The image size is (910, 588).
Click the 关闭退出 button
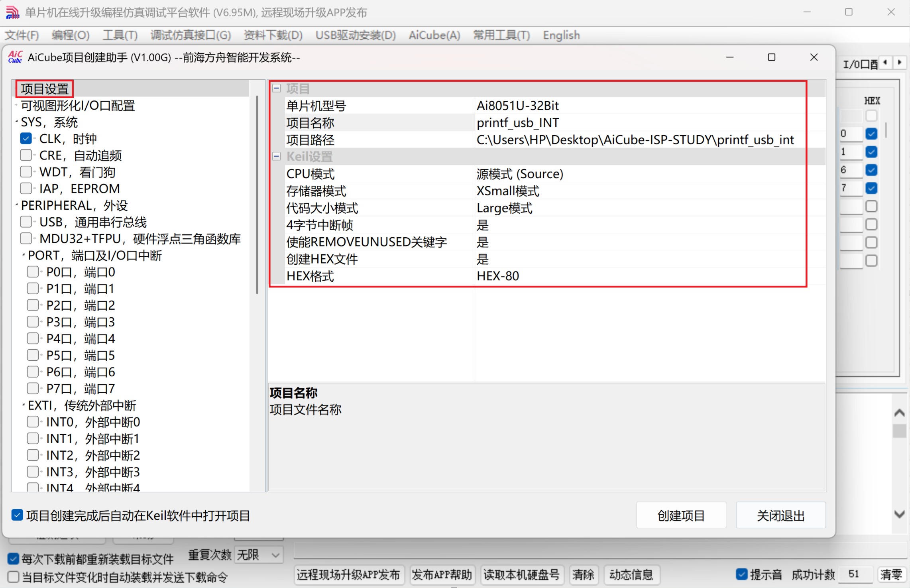point(780,515)
